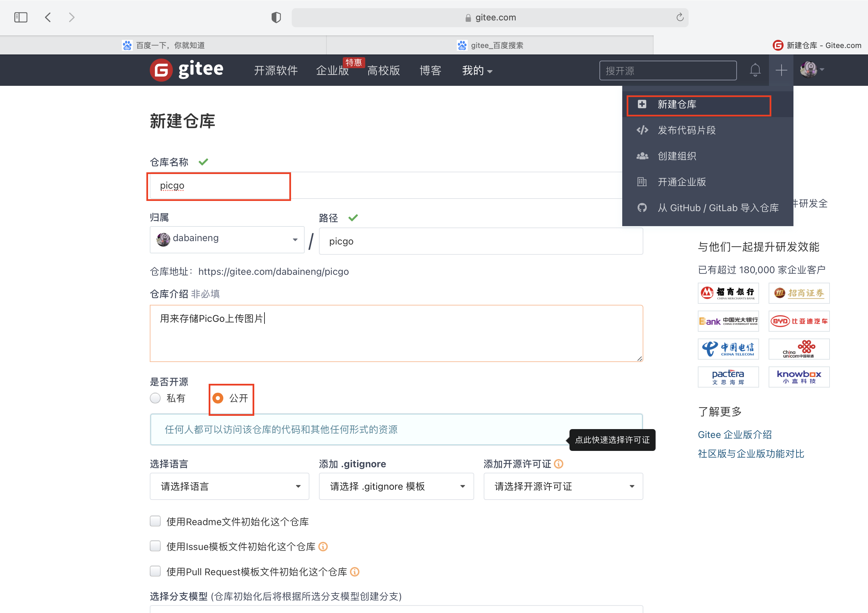The height and width of the screenshot is (613, 868).
Task: Click the 点此快速选择许可证 tooltip
Action: pos(612,440)
